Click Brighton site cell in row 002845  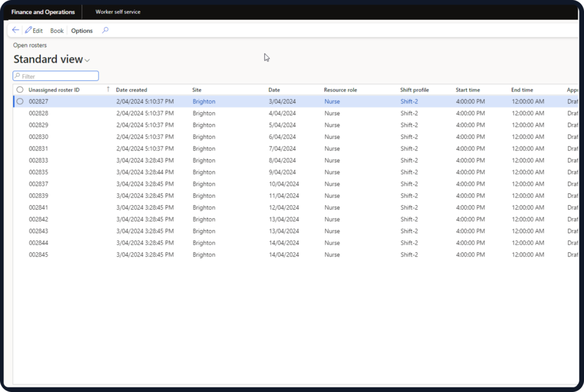click(204, 254)
